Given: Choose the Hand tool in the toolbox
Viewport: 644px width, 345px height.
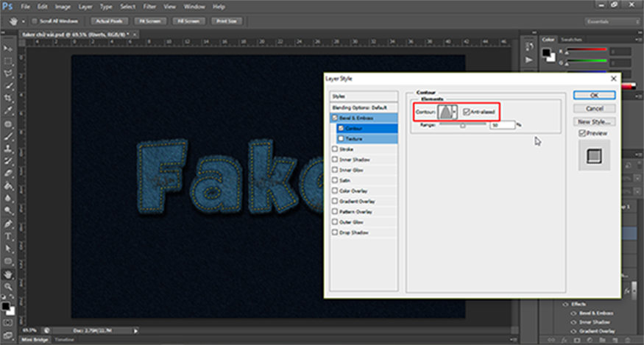Looking at the screenshot, I should pyautogui.click(x=8, y=274).
